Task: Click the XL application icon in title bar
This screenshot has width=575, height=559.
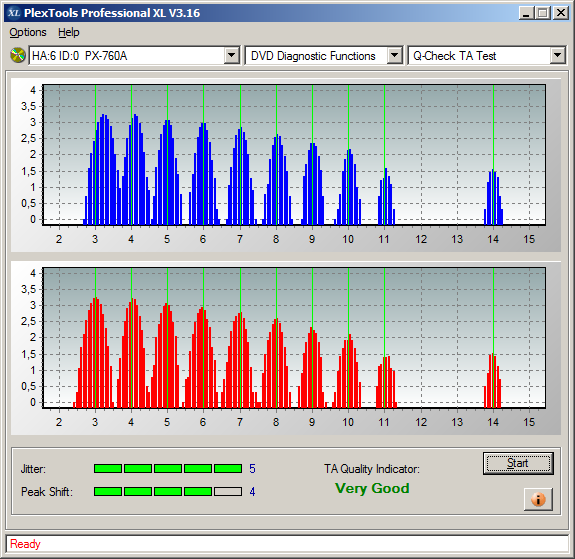Action: point(14,13)
